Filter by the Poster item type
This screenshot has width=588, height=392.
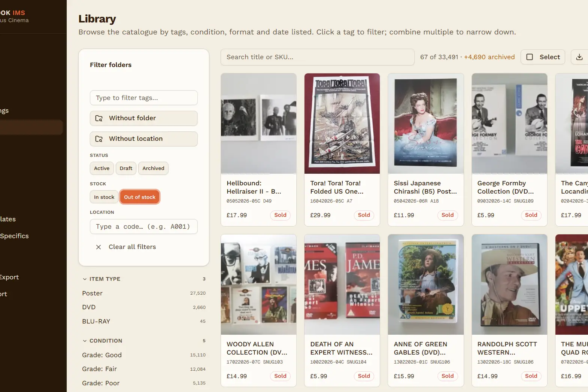click(x=144, y=293)
